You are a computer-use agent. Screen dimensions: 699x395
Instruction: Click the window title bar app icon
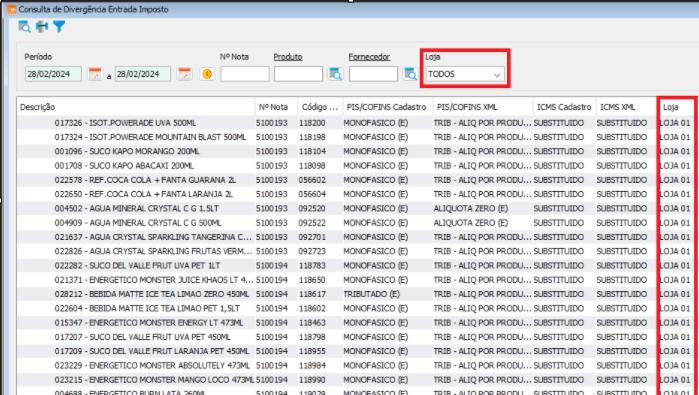[12, 9]
